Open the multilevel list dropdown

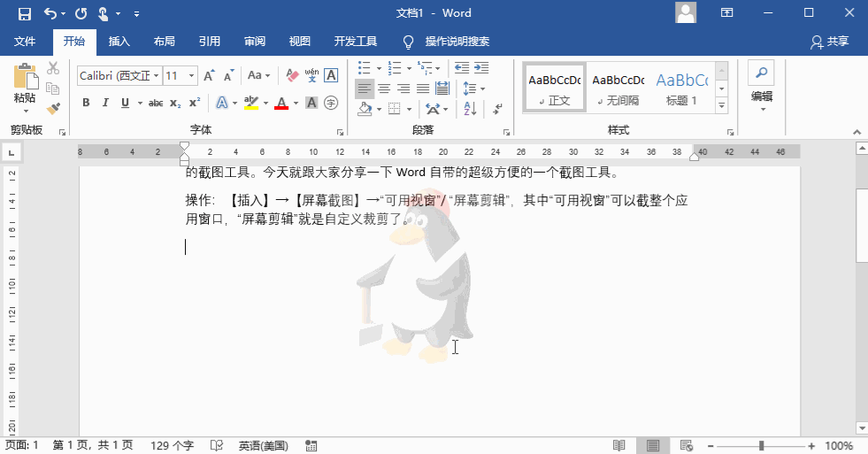point(437,69)
